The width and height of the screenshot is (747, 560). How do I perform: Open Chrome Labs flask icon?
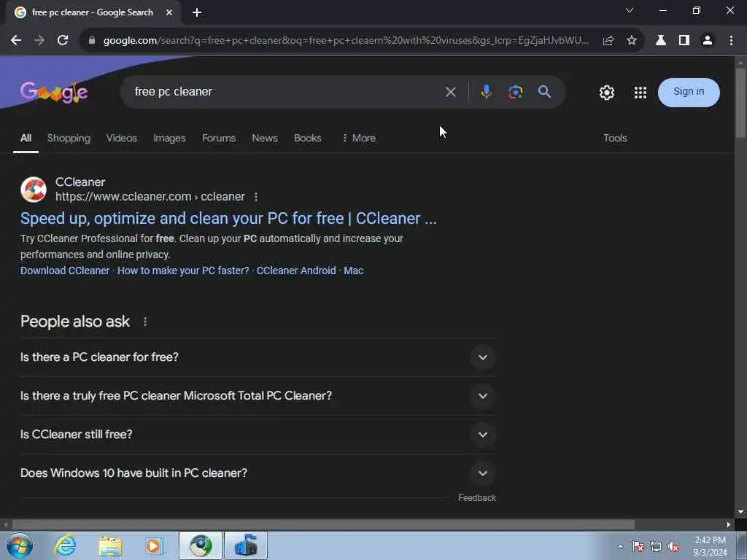coord(661,41)
